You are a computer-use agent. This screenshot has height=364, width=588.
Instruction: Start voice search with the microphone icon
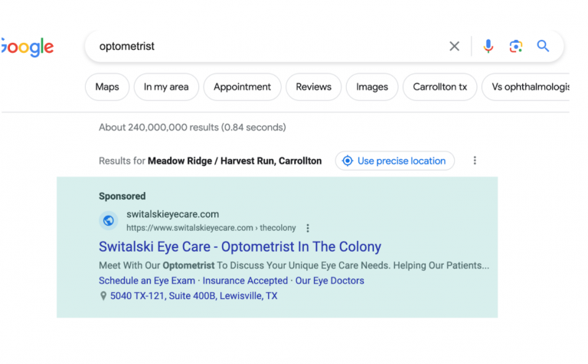pos(488,47)
